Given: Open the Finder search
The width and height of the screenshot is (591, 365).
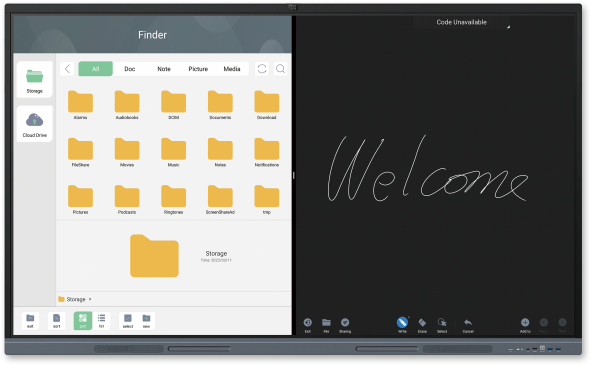Looking at the screenshot, I should click(x=280, y=69).
